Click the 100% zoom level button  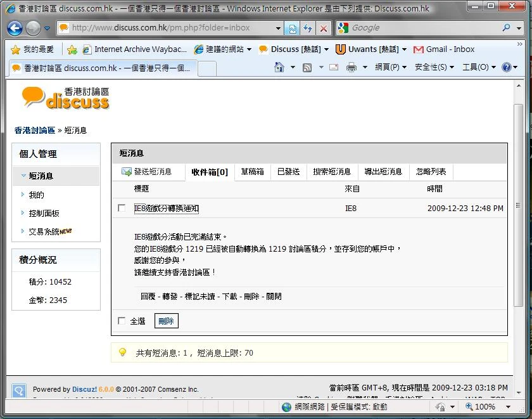click(x=481, y=407)
